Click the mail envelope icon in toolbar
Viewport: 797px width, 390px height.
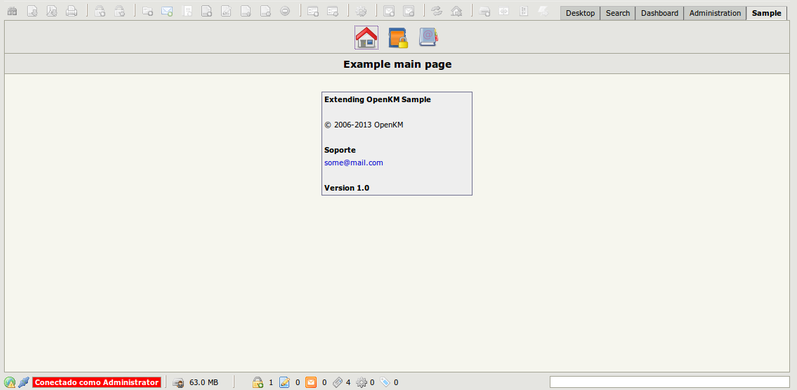click(167, 11)
